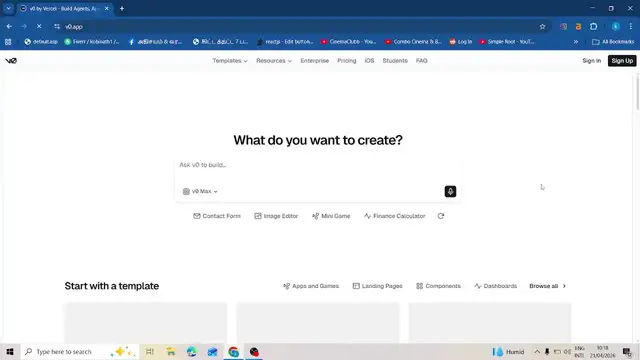Stop page loading with the X button
The width and height of the screenshot is (640, 360).
click(x=39, y=27)
